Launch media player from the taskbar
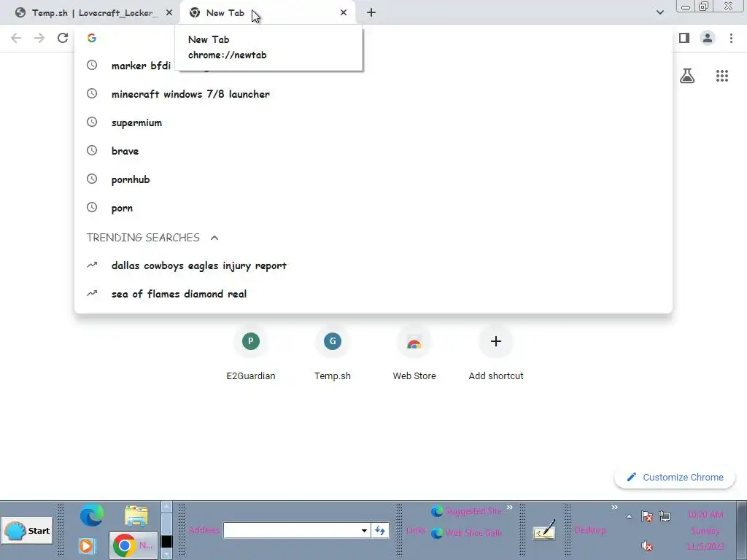 coord(87,545)
